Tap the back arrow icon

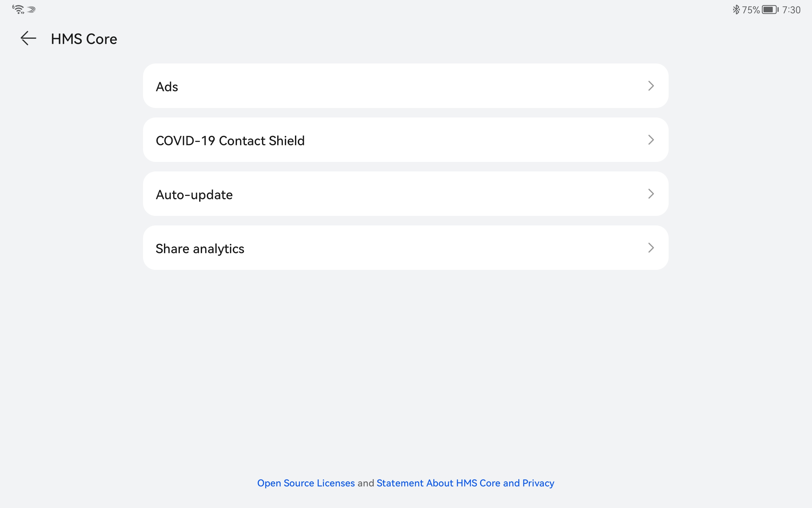tap(28, 38)
